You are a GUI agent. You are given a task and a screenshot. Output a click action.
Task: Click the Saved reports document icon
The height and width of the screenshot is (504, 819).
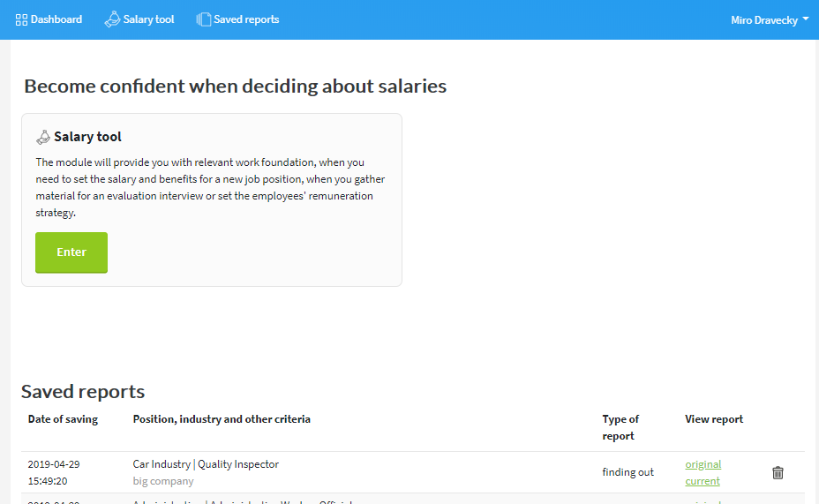pos(204,19)
